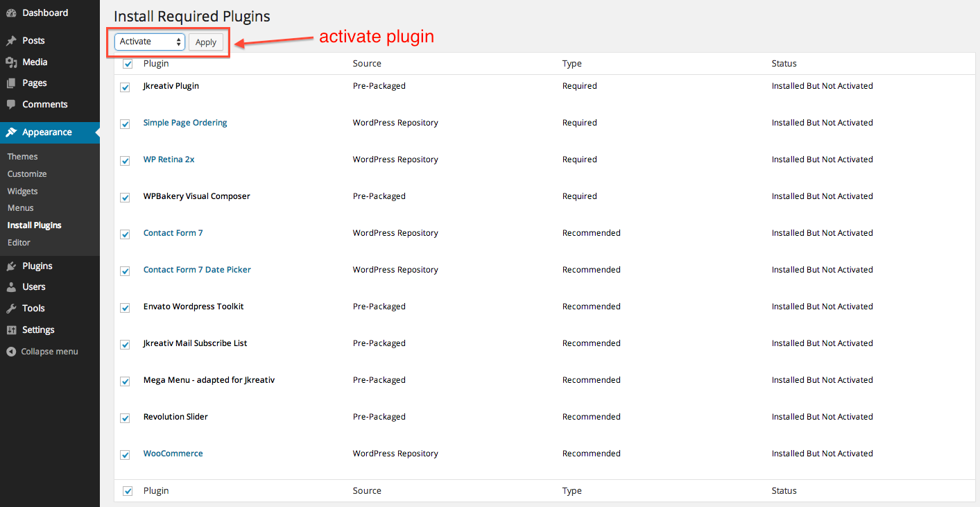The height and width of the screenshot is (507, 980).
Task: Open the WooCommerce plugin link
Action: [173, 454]
